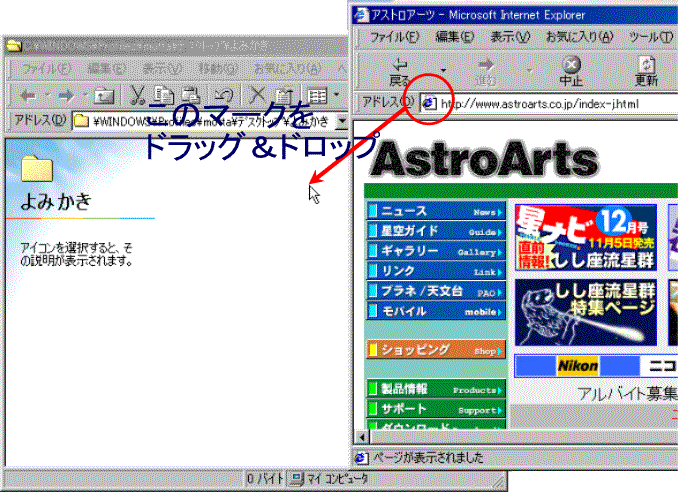Open ファイル(F) menu in Internet Explorer

(394, 37)
